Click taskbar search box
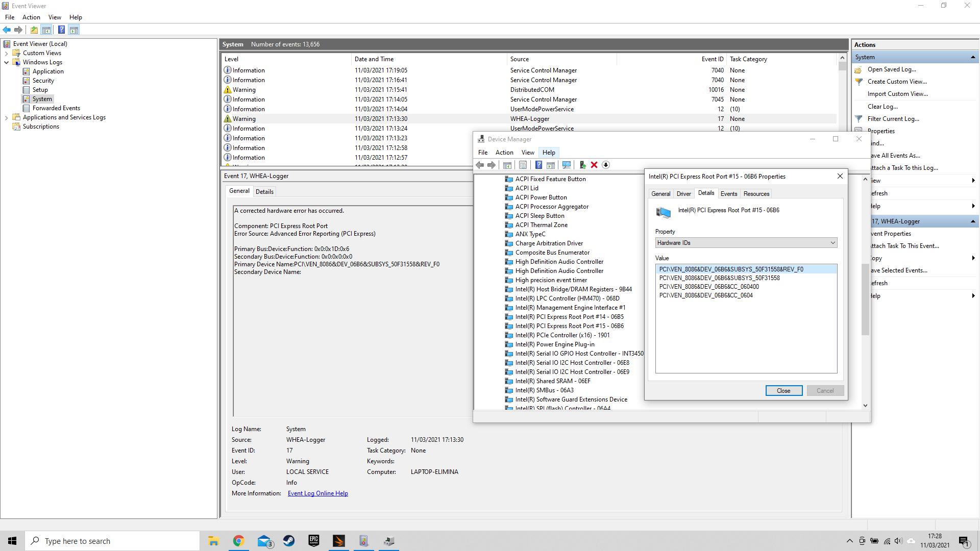 [112, 541]
